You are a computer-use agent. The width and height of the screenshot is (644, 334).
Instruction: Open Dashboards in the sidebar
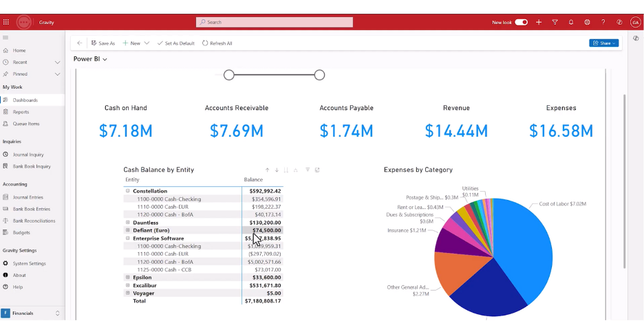pos(25,100)
